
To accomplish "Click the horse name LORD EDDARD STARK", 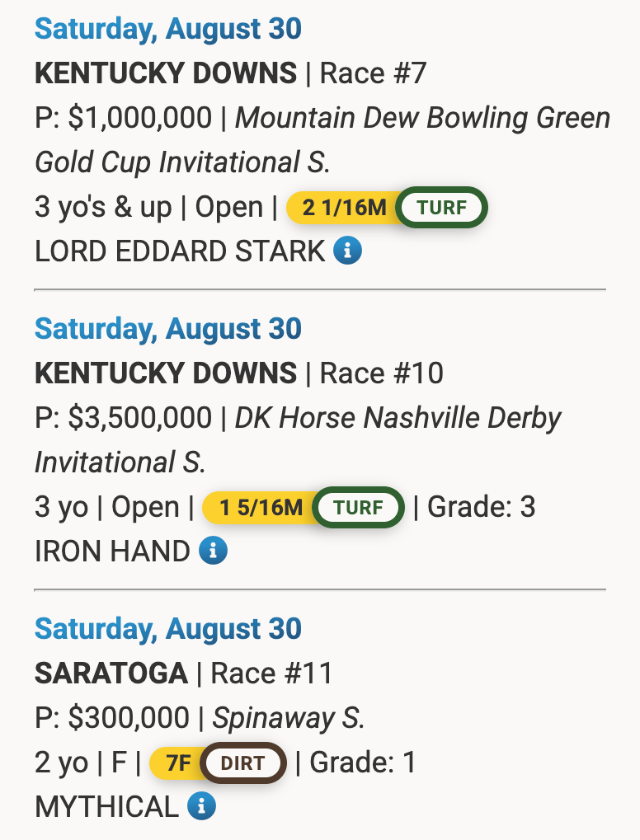I will (x=180, y=251).
